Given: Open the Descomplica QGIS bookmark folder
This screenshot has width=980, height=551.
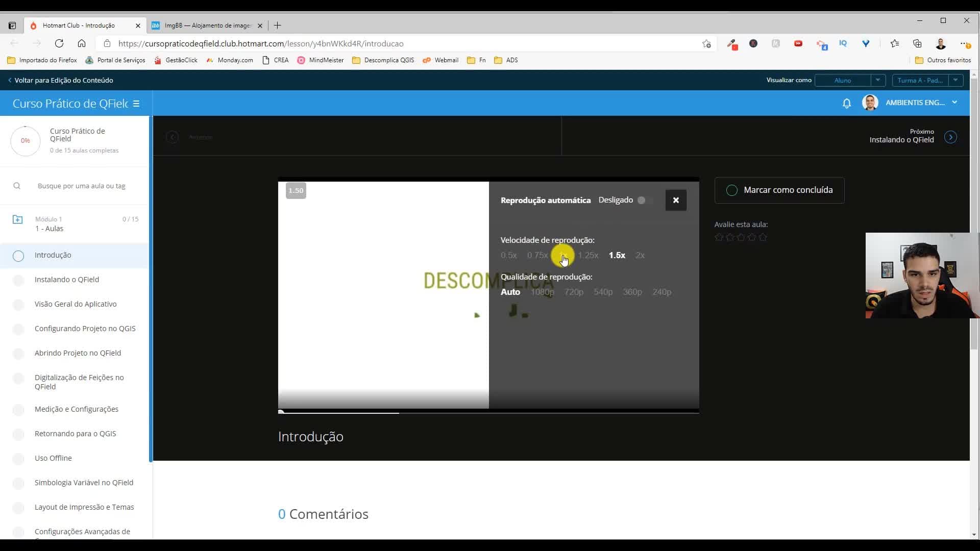Looking at the screenshot, I should pyautogui.click(x=383, y=60).
